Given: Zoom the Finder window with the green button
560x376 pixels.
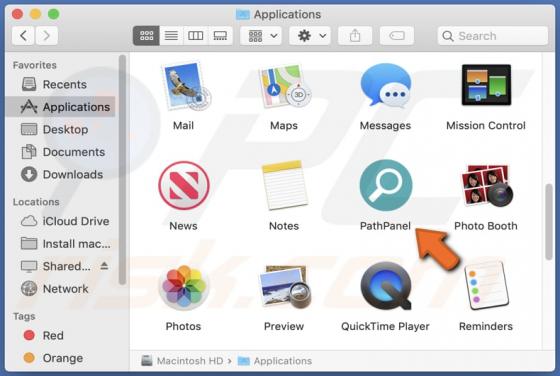Looking at the screenshot, I should click(x=54, y=14).
